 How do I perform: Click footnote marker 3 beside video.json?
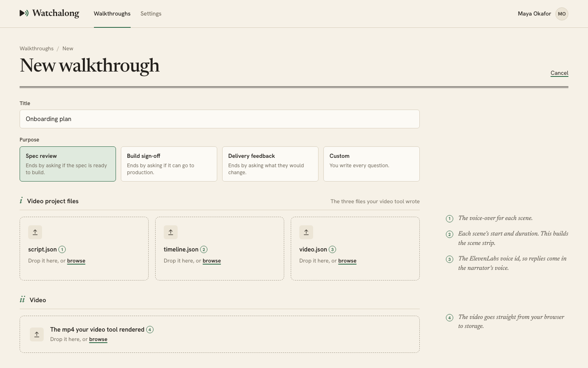click(332, 249)
